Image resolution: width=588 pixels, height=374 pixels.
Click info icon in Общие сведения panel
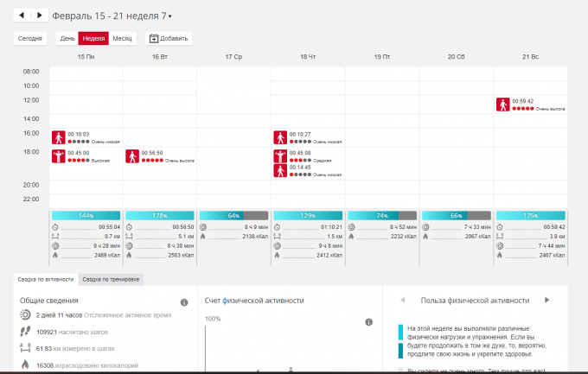pos(183,302)
